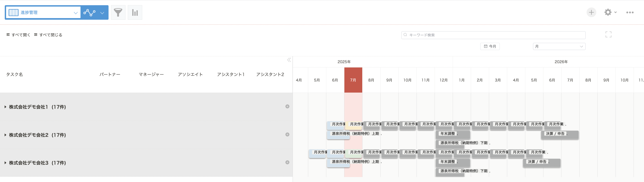Image resolution: width=644 pixels, height=182 pixels.
Task: Open the filter funnel icon
Action: coord(118,12)
